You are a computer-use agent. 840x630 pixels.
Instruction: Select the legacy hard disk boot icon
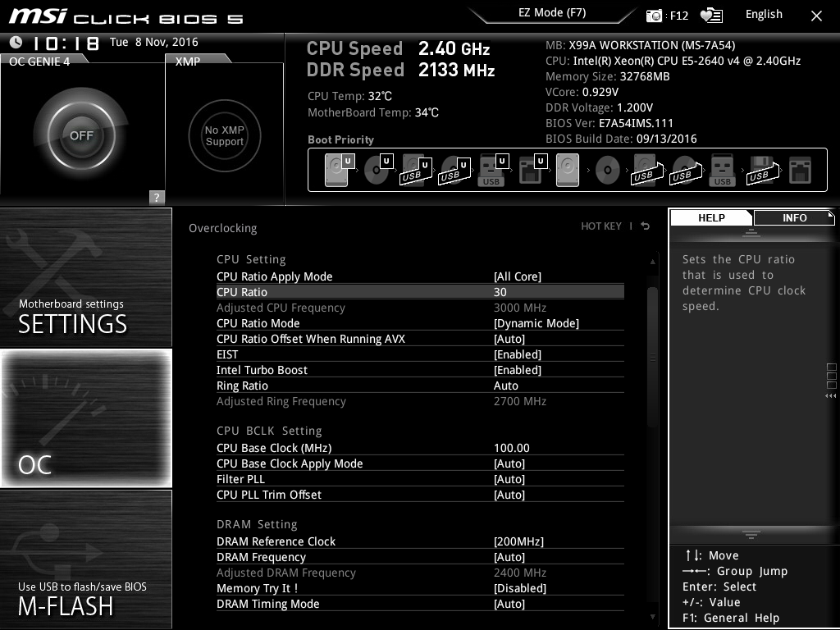[x=568, y=170]
